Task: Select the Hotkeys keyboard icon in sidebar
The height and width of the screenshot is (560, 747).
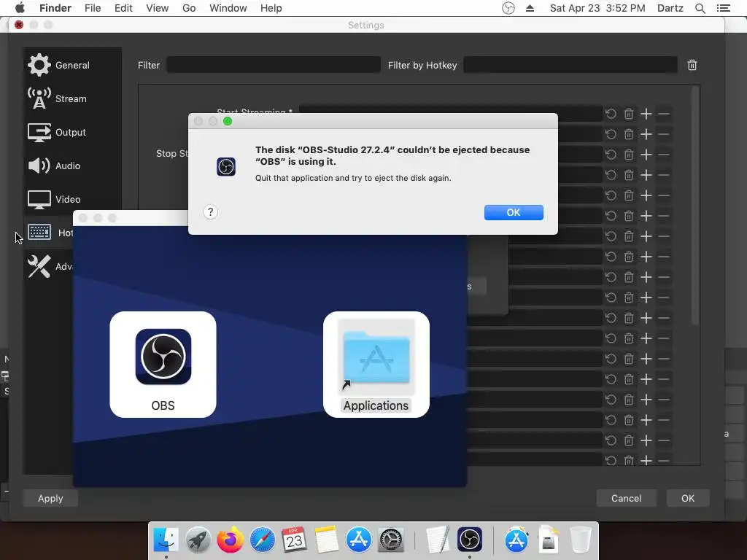Action: pos(39,233)
